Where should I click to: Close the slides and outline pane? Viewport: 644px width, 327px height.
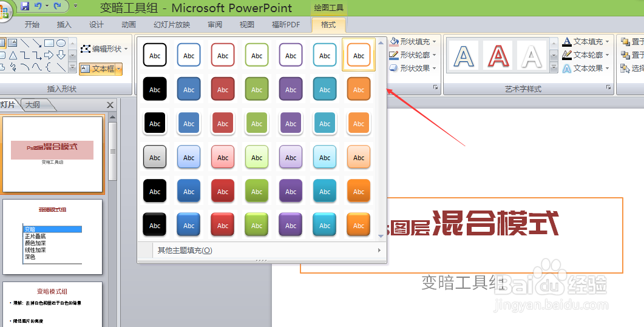point(110,105)
